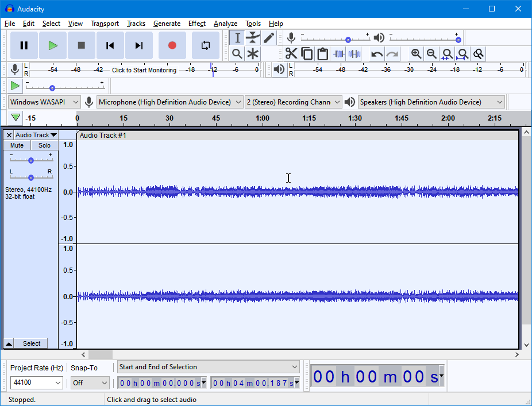Skip to end of the track

click(139, 45)
